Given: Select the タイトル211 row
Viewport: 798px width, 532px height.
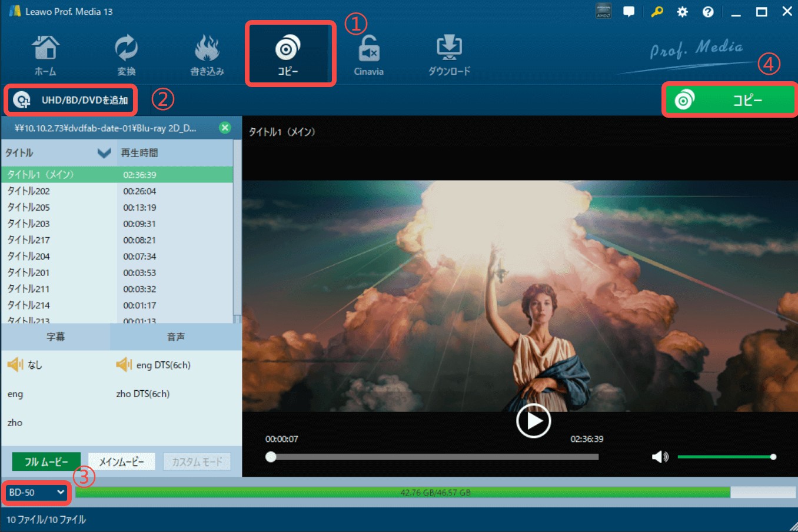Looking at the screenshot, I should point(117,289).
